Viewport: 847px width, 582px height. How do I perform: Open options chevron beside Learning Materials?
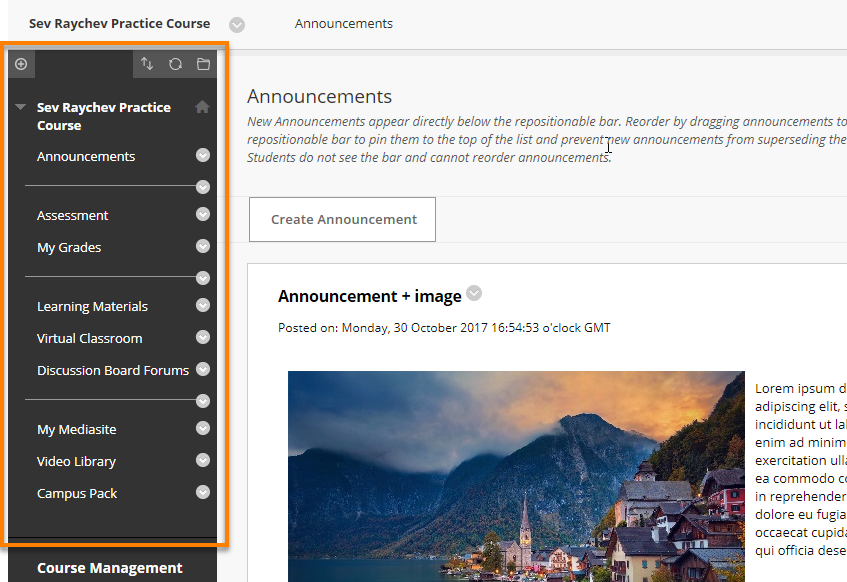[x=203, y=305]
